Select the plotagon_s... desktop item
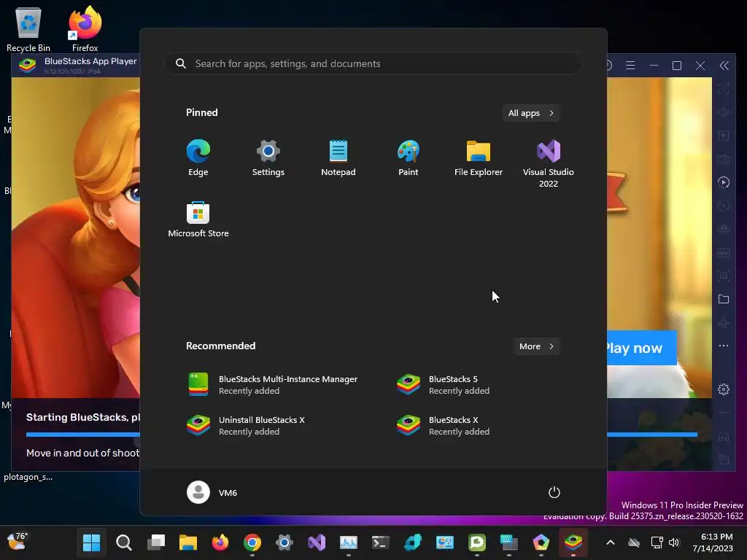This screenshot has width=747, height=560. [x=28, y=477]
